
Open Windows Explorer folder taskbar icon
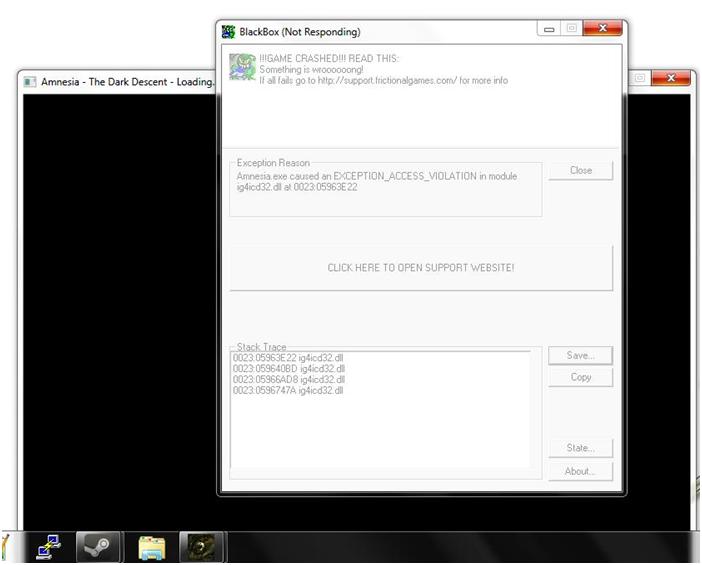point(152,547)
